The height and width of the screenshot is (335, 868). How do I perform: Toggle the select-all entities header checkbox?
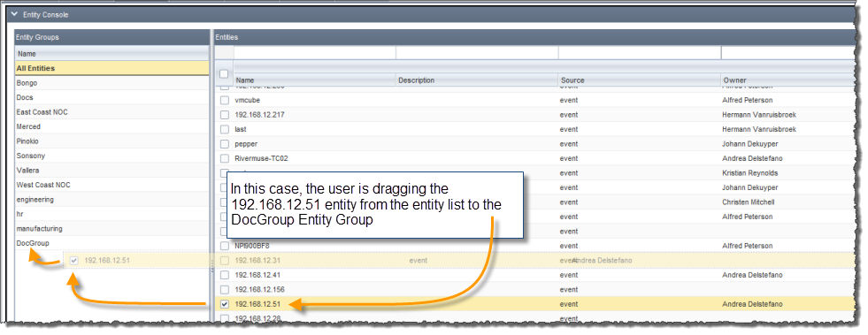pos(224,74)
